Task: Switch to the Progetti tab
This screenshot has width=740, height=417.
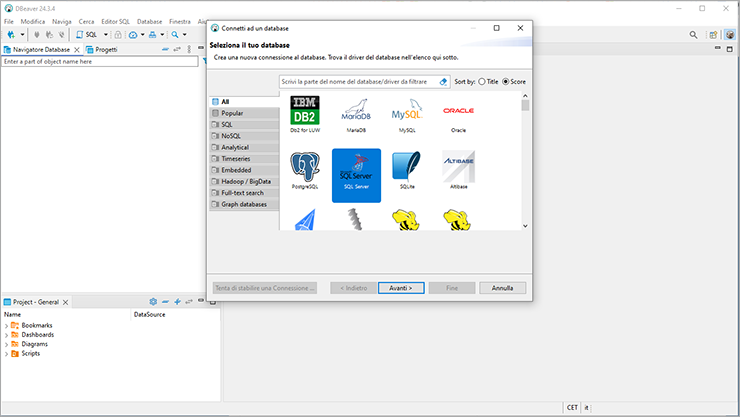Action: click(x=101, y=49)
